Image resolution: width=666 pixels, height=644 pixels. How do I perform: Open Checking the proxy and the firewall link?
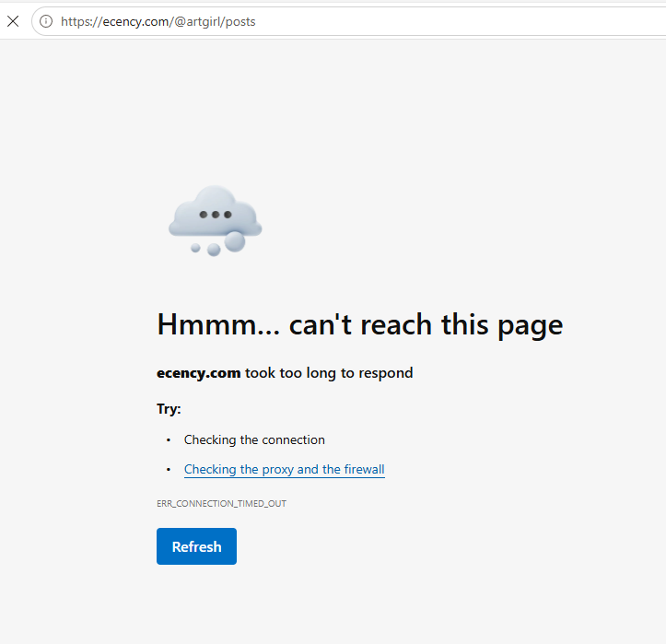(x=284, y=469)
